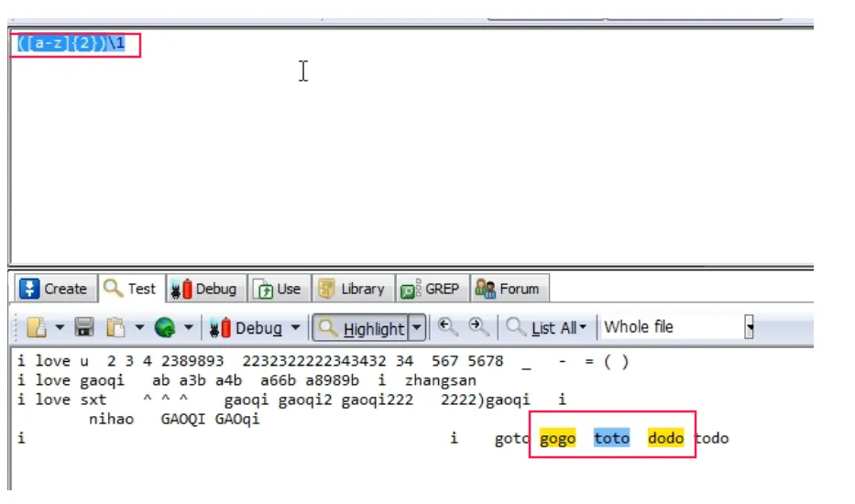855x504 pixels.
Task: Expand the globe icon dropdown arrow
Action: click(x=188, y=328)
